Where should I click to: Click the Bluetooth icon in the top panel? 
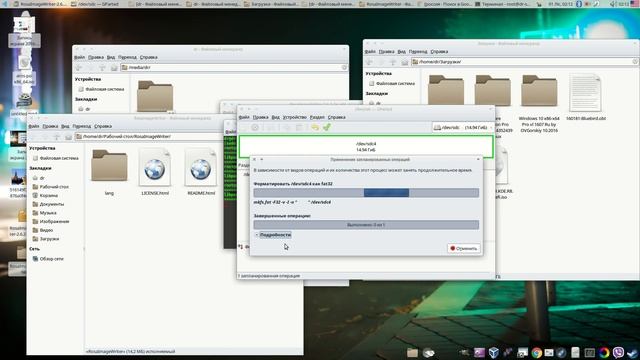pyautogui.click(x=579, y=4)
